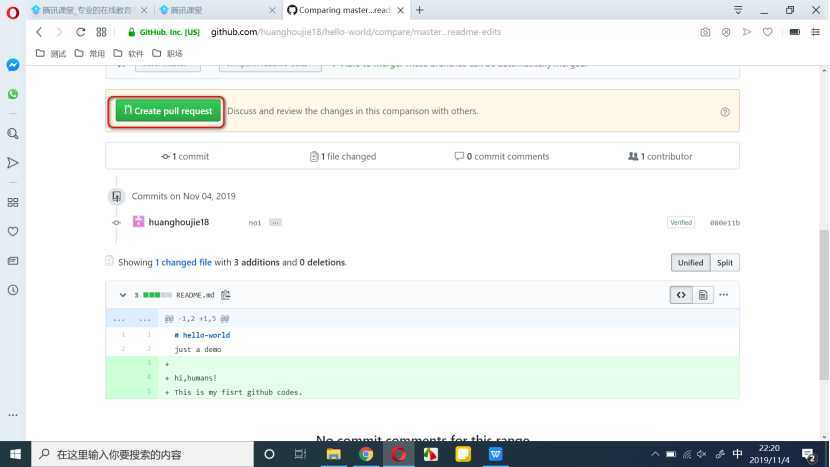Copy the README.md file path icon

coord(225,295)
